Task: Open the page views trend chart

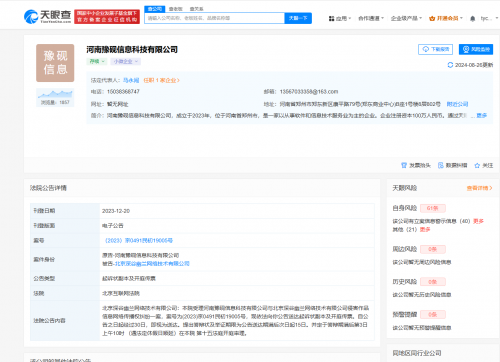Action: click(x=55, y=97)
